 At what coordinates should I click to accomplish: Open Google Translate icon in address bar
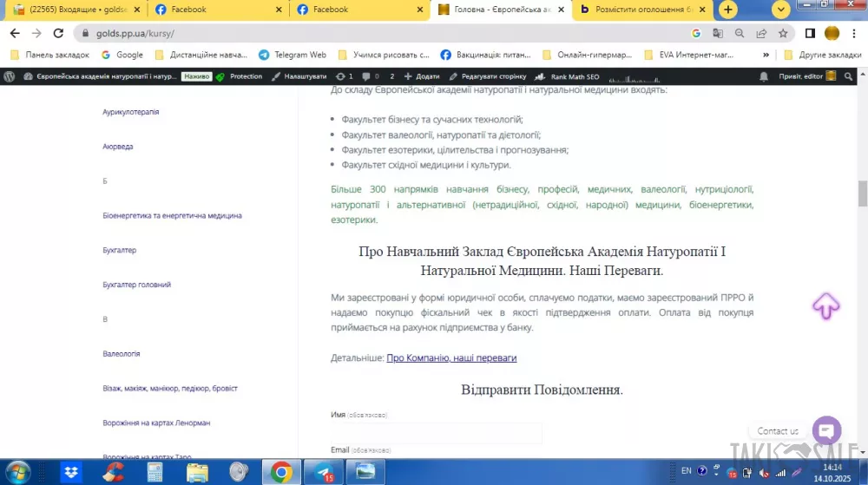(x=718, y=33)
